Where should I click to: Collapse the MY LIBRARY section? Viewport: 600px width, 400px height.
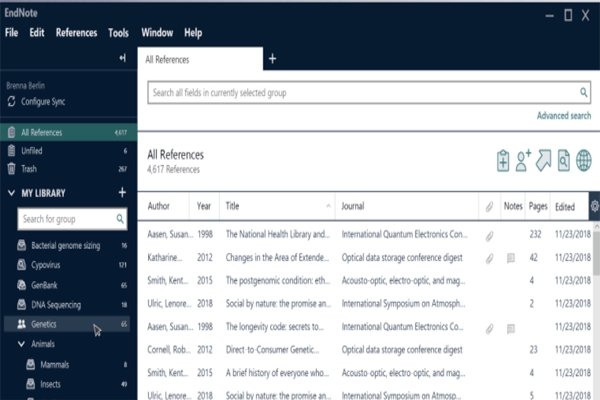[11, 192]
